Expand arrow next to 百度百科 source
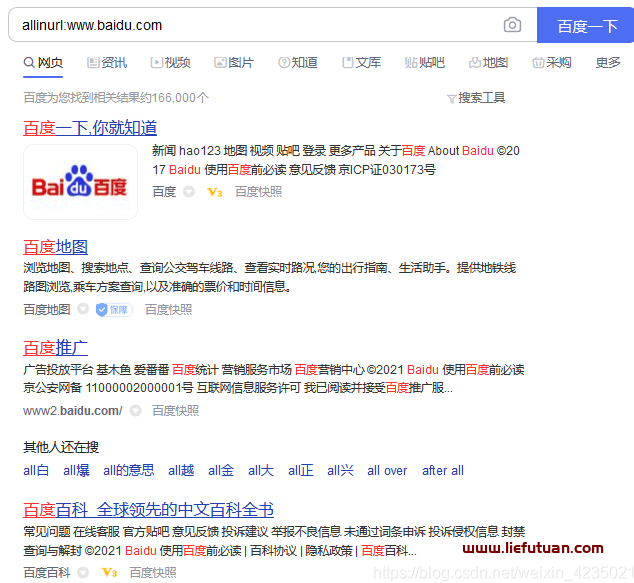 tap(83, 572)
